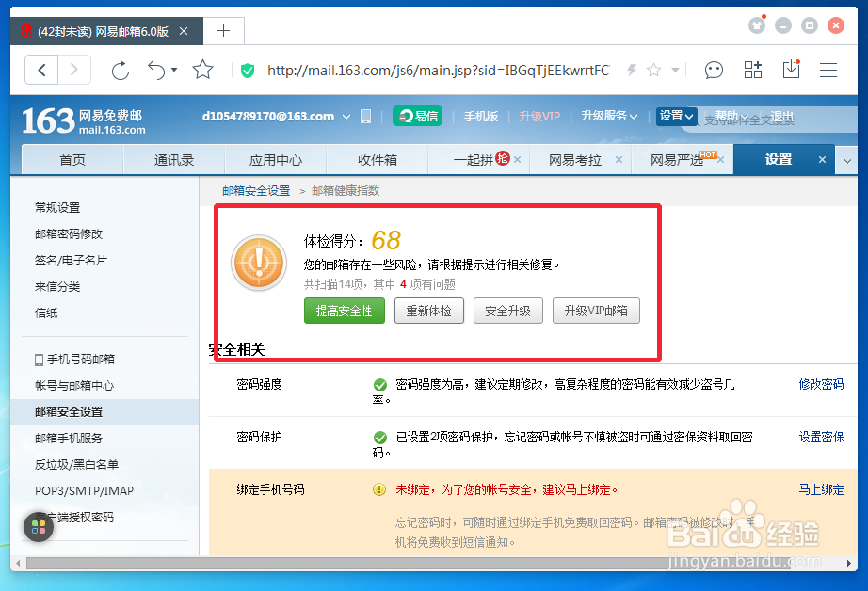Open the green 易信 button
The height and width of the screenshot is (591, 868).
coord(417,116)
